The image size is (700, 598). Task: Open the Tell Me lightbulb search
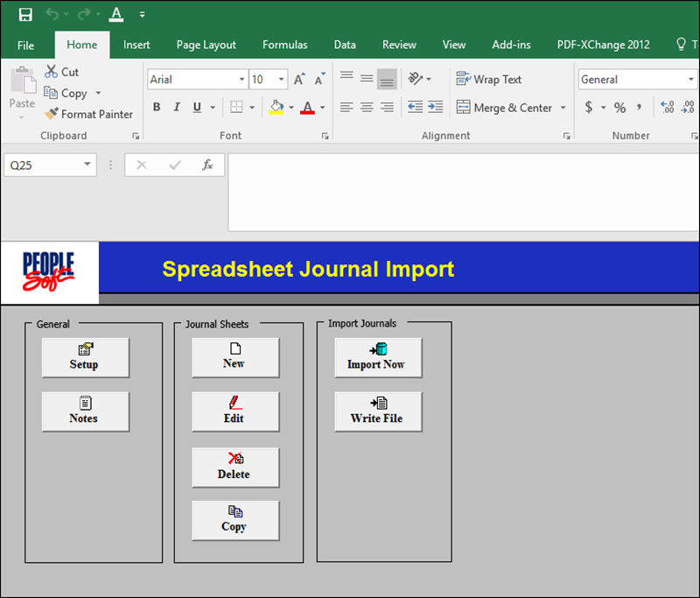click(681, 44)
